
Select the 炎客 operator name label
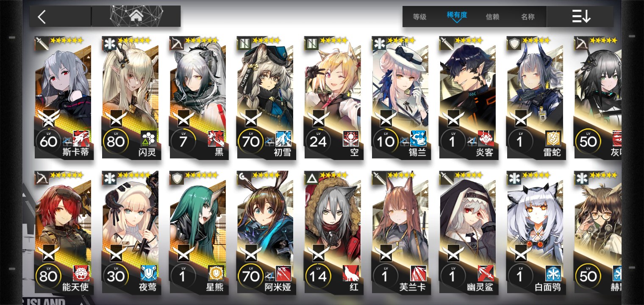click(485, 152)
